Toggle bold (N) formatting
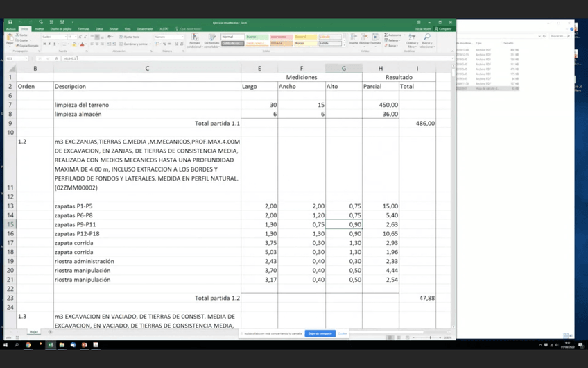Image resolution: width=588 pixels, height=368 pixels. (44, 44)
